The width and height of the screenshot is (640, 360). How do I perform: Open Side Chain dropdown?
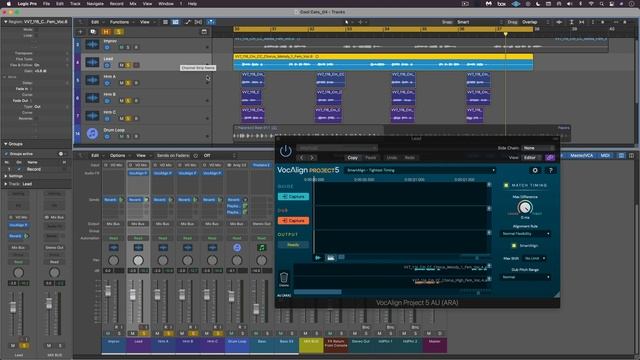pos(538,148)
